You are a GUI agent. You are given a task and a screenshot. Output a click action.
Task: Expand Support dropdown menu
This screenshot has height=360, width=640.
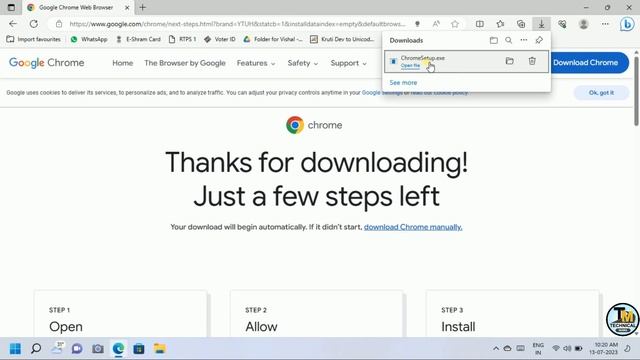(x=349, y=63)
